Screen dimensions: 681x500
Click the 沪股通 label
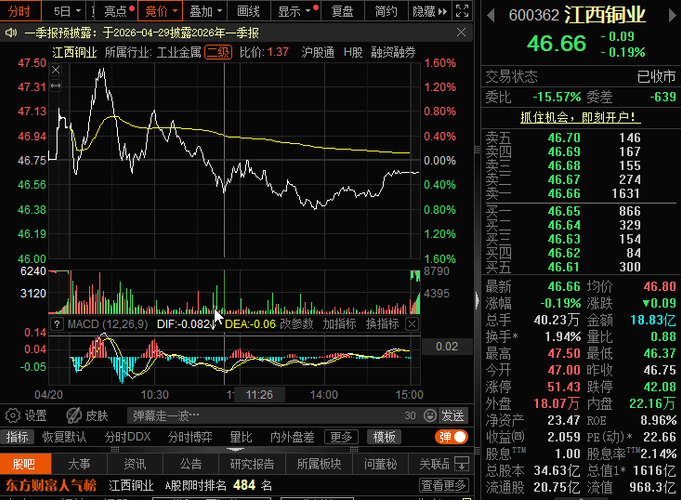click(x=318, y=53)
